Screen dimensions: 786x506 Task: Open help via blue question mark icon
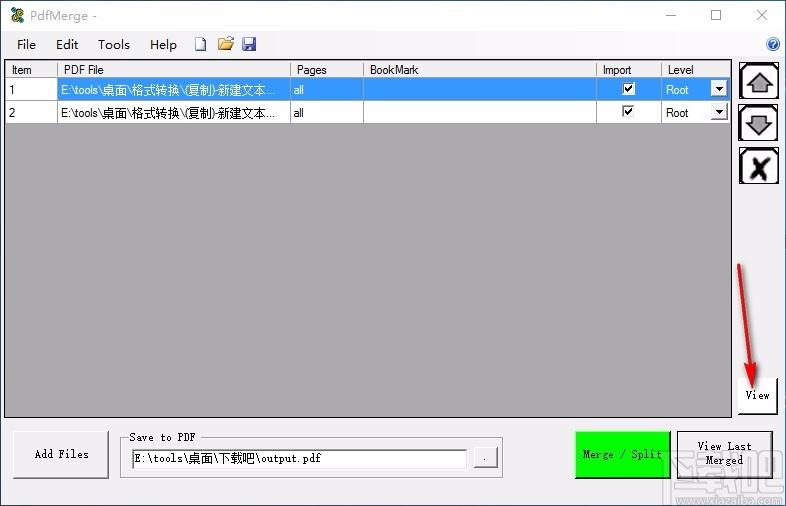click(773, 44)
